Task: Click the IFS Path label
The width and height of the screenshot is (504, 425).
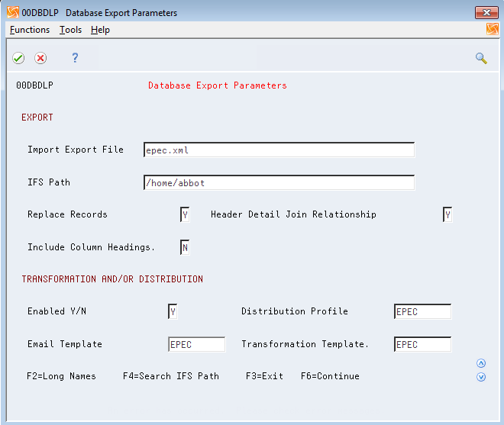Action: [x=49, y=182]
